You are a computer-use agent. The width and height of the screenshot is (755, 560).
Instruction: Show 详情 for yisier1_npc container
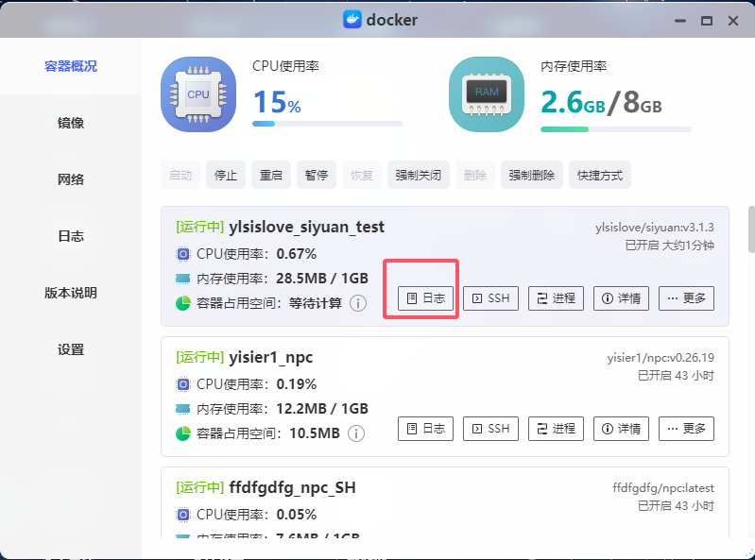tap(621, 429)
